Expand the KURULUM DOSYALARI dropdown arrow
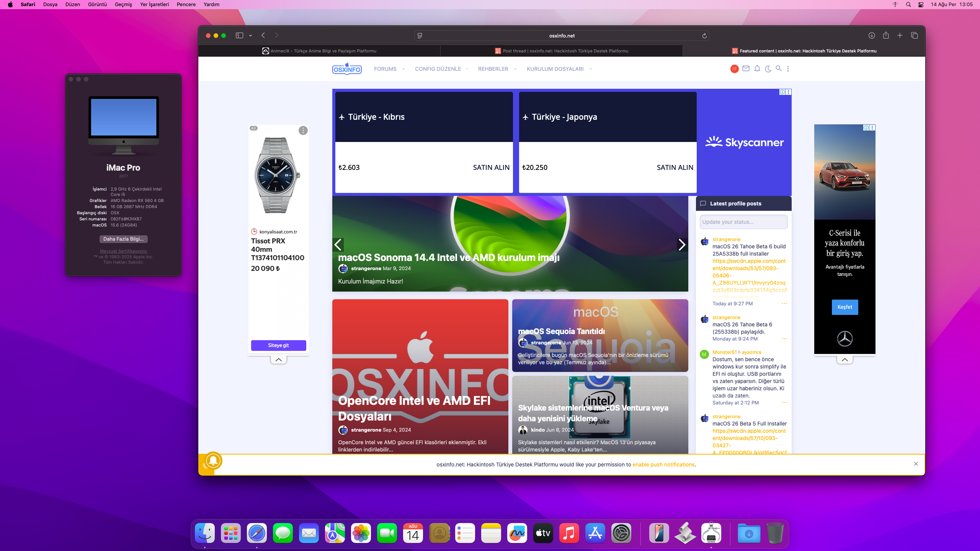 [591, 69]
